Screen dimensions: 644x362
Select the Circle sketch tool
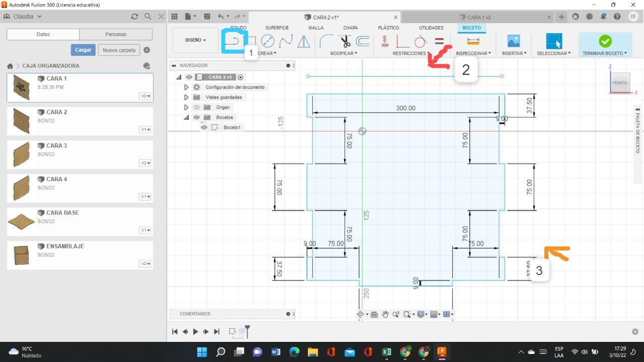268,41
